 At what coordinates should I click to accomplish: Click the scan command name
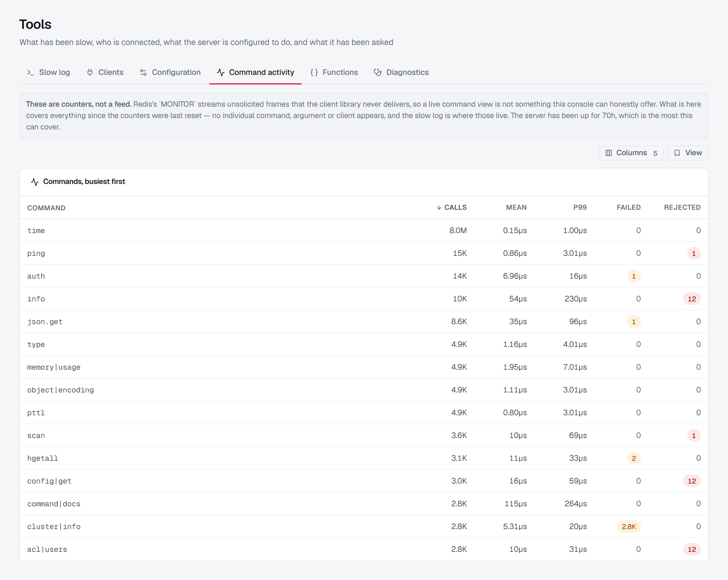[x=36, y=436]
